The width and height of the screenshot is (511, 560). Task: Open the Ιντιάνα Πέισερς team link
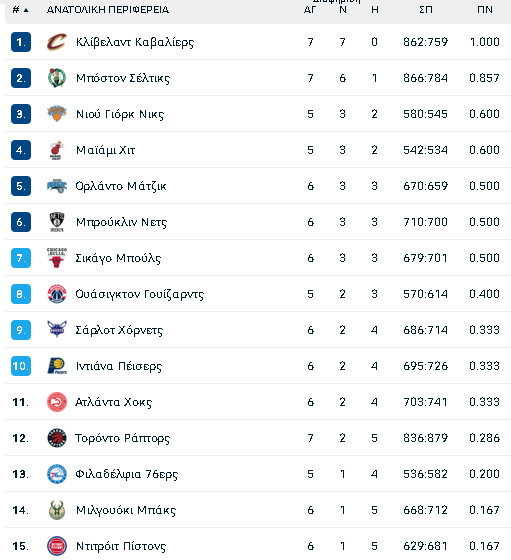click(119, 366)
